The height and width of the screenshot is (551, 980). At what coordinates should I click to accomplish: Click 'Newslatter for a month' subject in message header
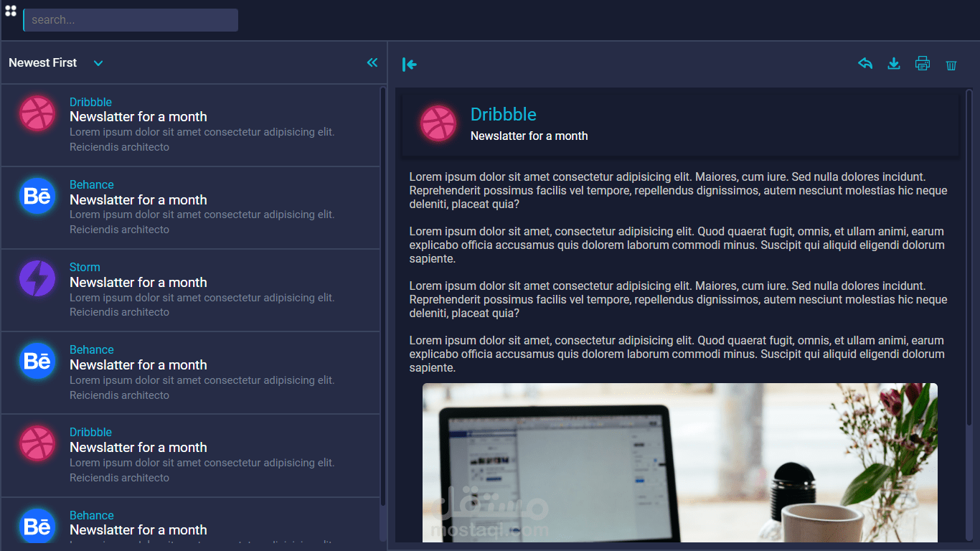529,136
